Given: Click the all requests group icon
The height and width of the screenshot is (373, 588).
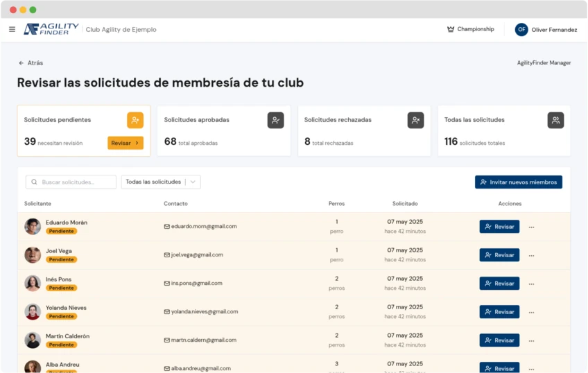Looking at the screenshot, I should [x=555, y=120].
